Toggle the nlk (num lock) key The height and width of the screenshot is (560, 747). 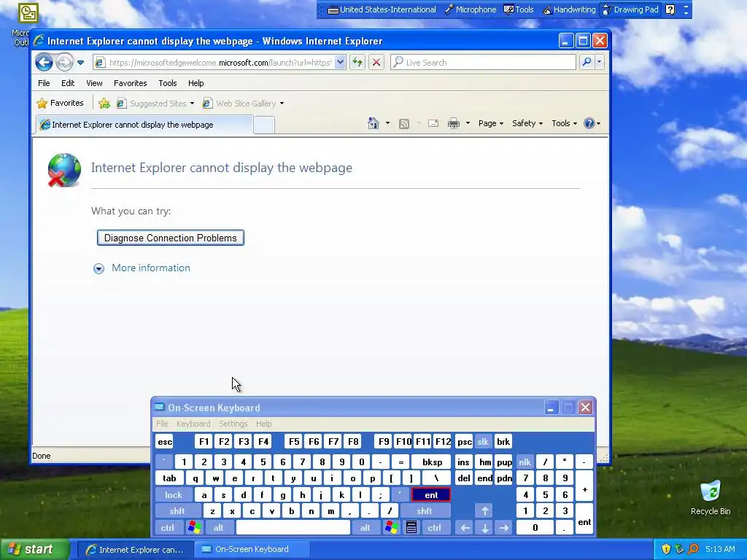[x=525, y=462]
